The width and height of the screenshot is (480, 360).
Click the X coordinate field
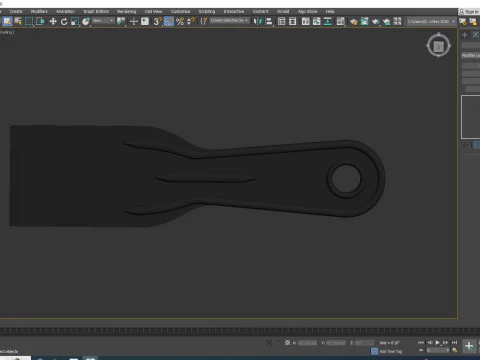[307, 343]
